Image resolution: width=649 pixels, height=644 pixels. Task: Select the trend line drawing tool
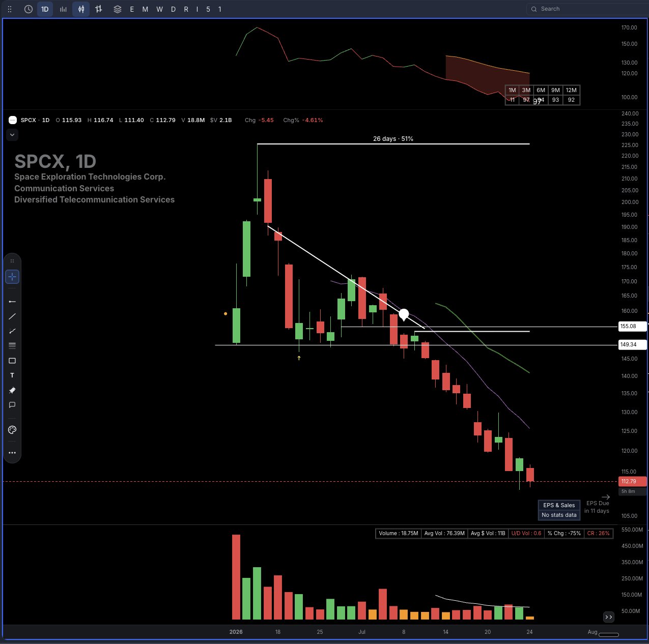point(12,316)
